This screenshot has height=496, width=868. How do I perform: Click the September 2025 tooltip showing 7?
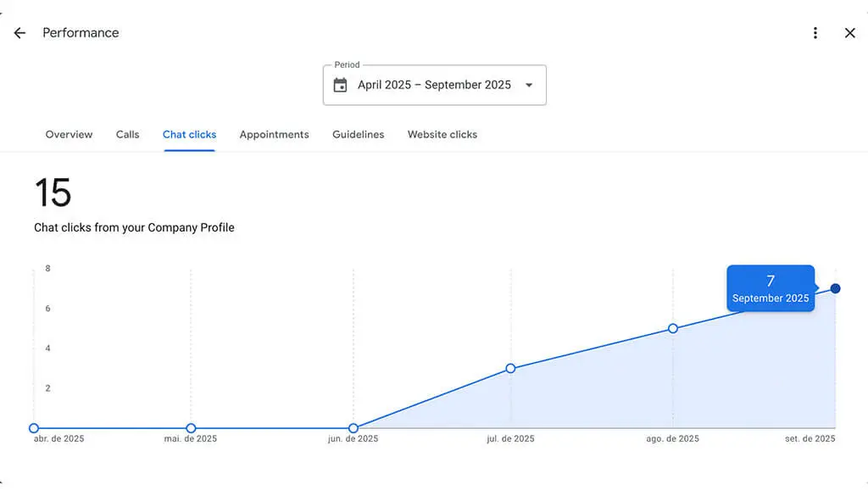pyautogui.click(x=770, y=289)
